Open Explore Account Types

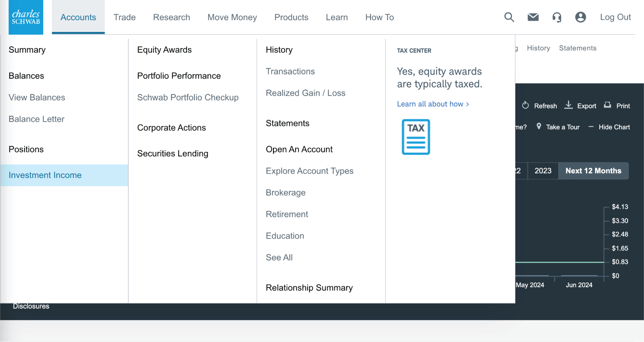pyautogui.click(x=310, y=171)
